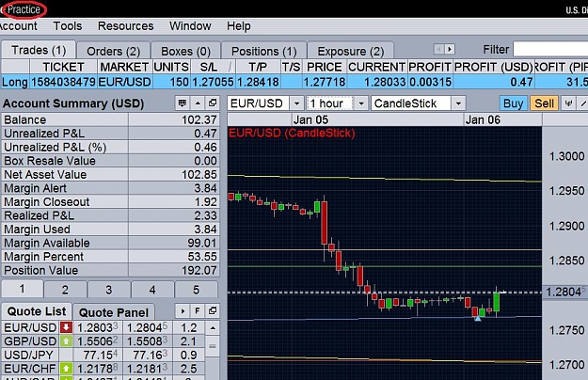Switch to the Boxes (0) tab
The image size is (588, 380).
click(185, 51)
